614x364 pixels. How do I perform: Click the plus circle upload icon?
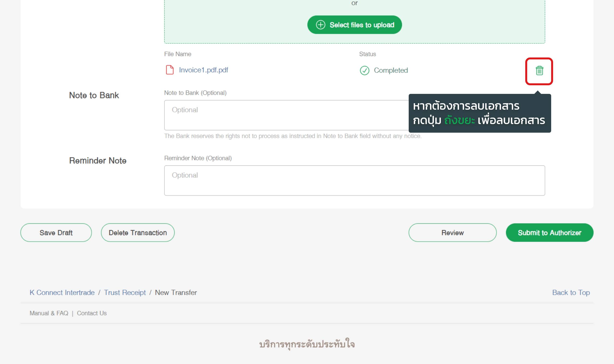320,25
